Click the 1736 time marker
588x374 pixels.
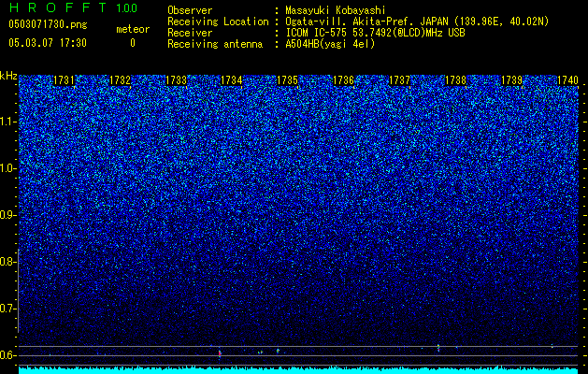343,80
